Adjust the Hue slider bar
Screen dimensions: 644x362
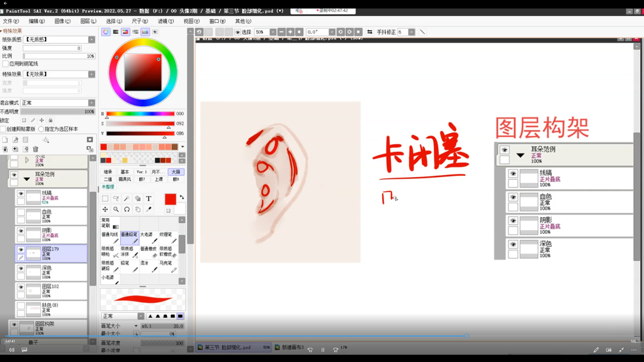tap(141, 114)
